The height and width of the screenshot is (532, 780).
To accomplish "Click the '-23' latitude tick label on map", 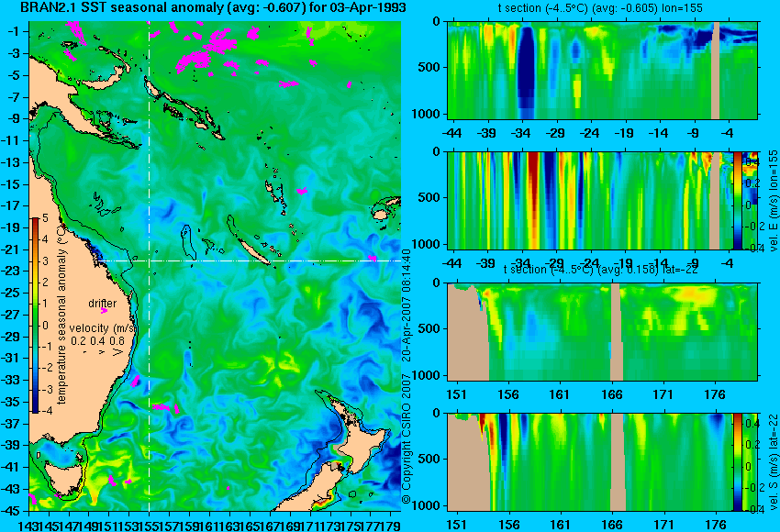I will coord(11,272).
